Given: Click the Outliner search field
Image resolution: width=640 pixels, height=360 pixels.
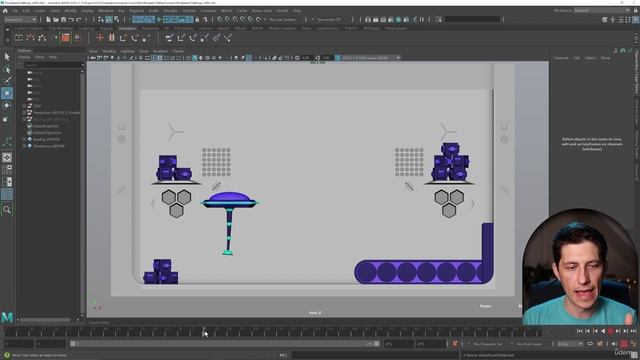Looking at the screenshot, I should pos(53,64).
